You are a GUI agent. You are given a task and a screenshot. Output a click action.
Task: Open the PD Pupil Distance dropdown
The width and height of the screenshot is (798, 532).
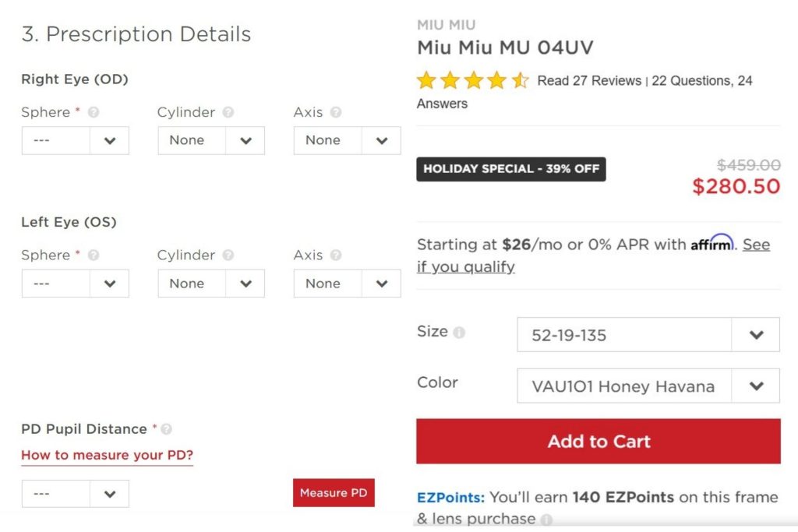click(x=75, y=494)
